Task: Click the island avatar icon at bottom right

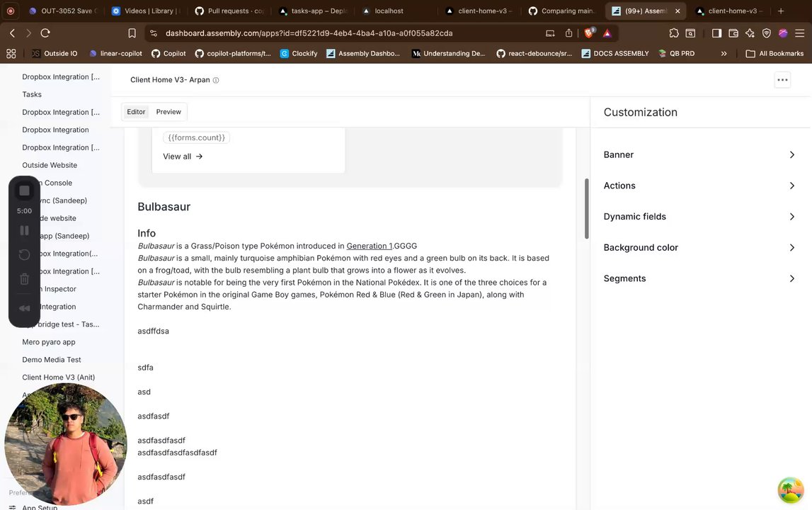Action: pos(790,489)
